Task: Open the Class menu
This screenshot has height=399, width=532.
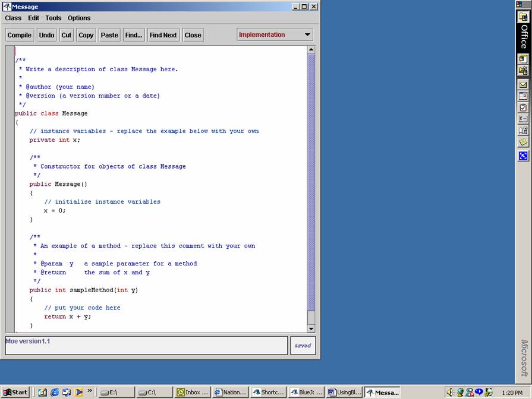Action: 13,18
